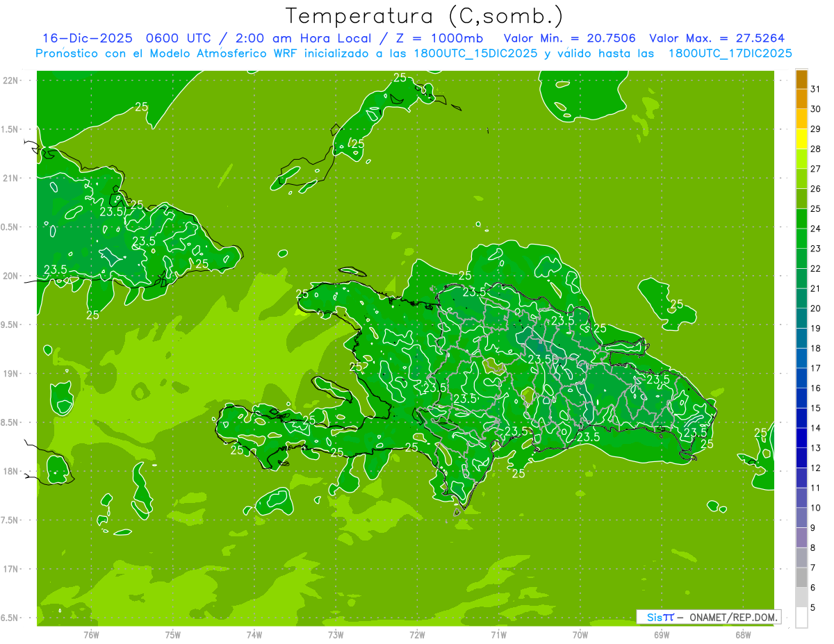Click the "72W" longitude label
834x644 pixels.
click(417, 634)
